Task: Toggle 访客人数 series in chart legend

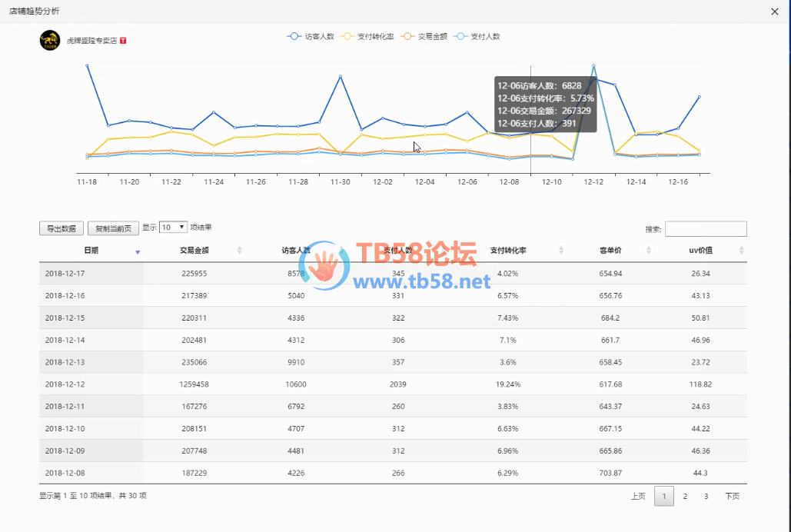Action: click(x=311, y=36)
